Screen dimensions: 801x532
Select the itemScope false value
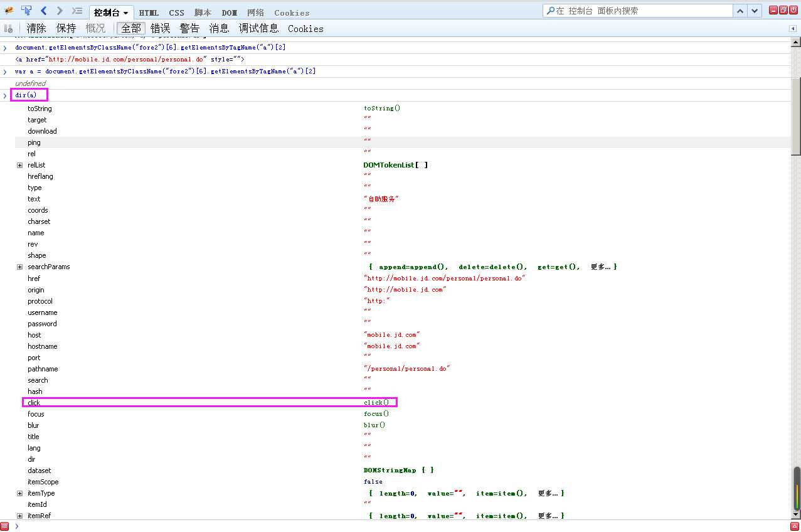pos(373,482)
